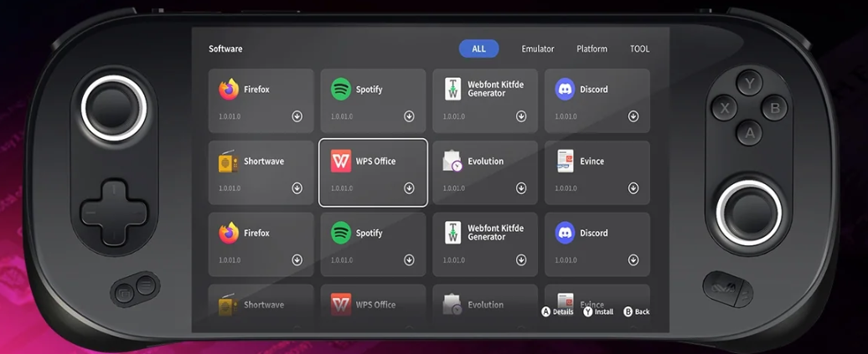Open the Platform tab
Screen dimensions: 868x354
(592, 49)
